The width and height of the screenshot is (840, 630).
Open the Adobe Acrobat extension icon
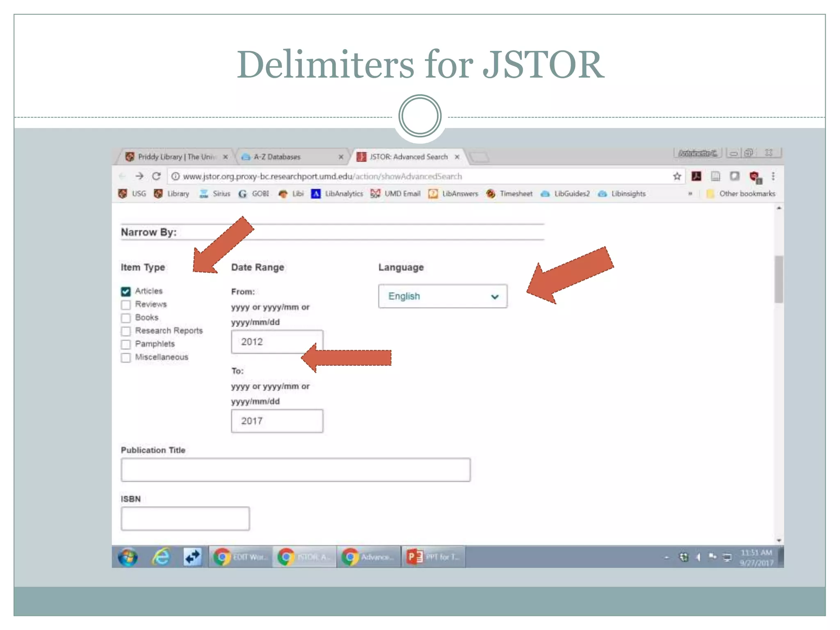[696, 176]
